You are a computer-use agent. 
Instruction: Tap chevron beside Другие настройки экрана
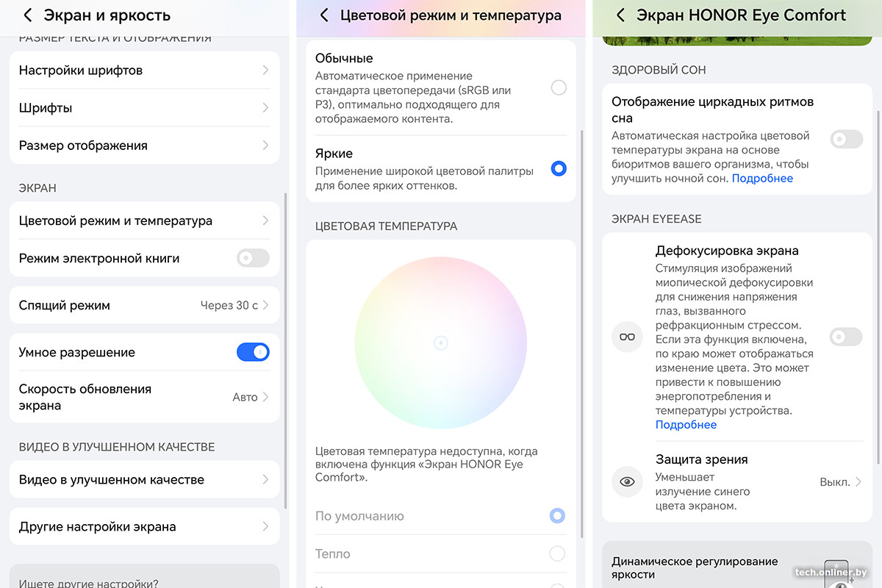[265, 526]
